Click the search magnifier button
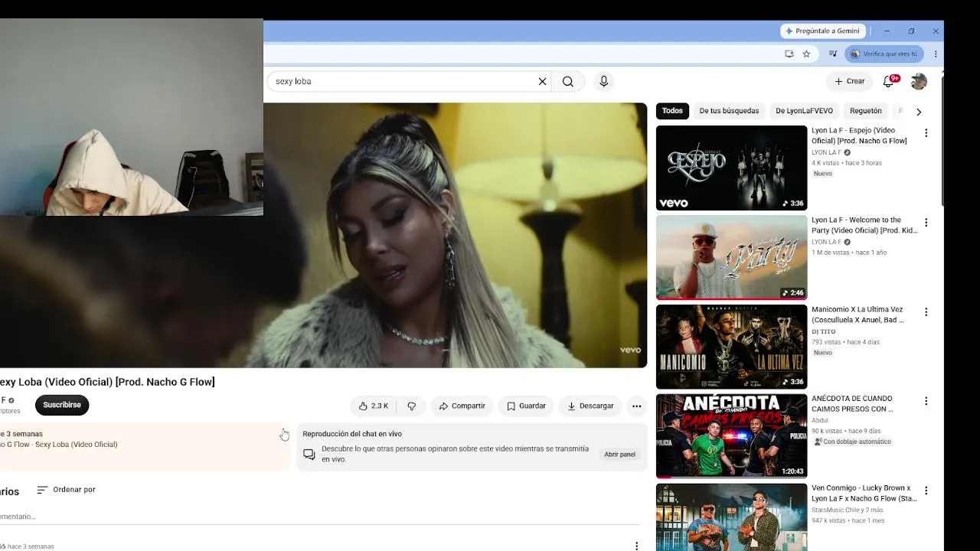 pos(568,81)
